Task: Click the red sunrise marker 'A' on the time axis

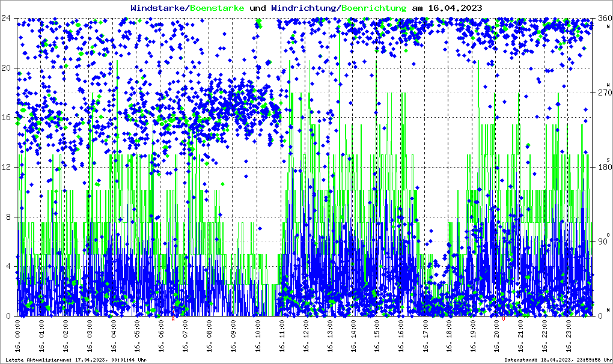Action: (x=173, y=319)
